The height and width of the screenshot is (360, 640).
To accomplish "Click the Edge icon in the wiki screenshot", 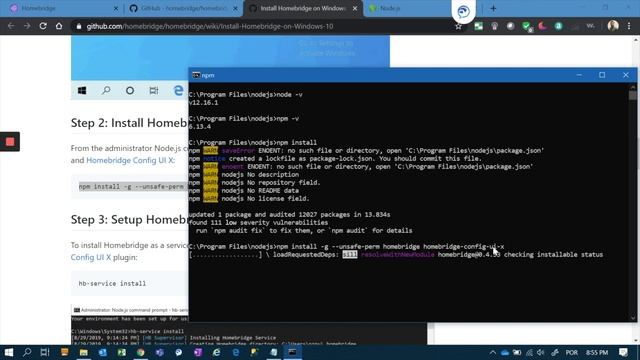I will [x=178, y=90].
